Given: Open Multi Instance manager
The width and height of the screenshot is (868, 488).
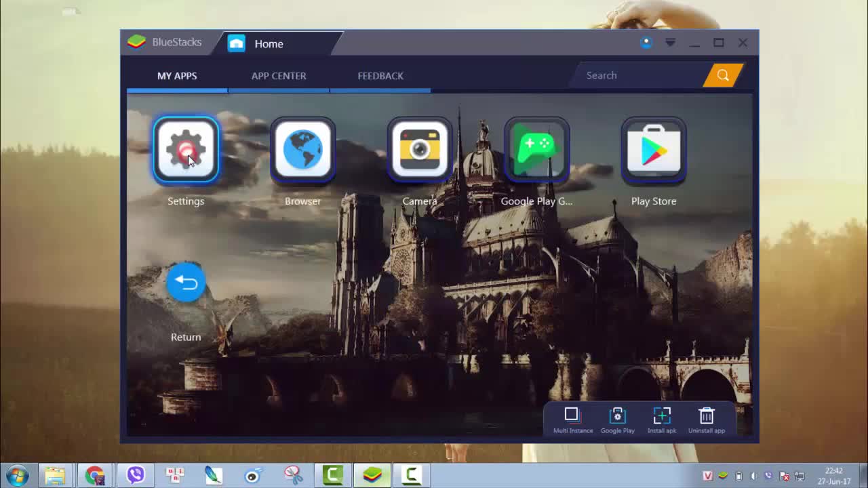Looking at the screenshot, I should pos(572,420).
